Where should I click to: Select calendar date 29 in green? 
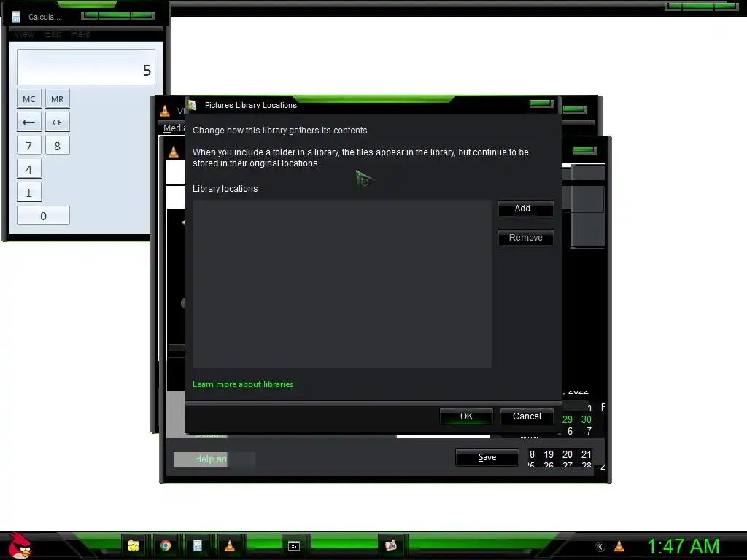point(568,419)
